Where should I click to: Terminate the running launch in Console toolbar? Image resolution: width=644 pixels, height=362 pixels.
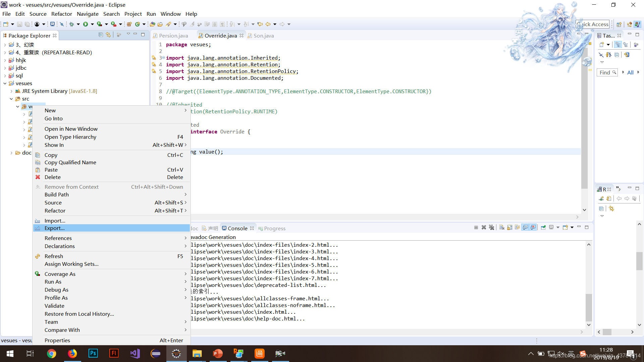[x=476, y=227]
